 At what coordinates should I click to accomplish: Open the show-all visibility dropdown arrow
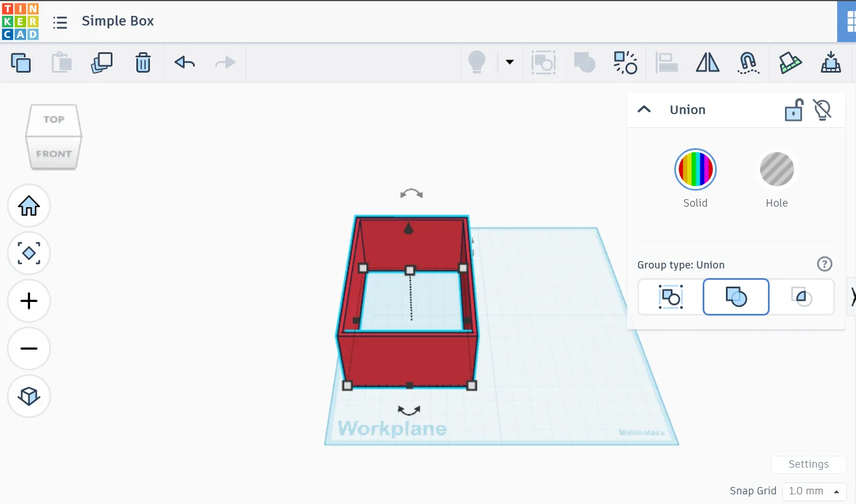[510, 62]
